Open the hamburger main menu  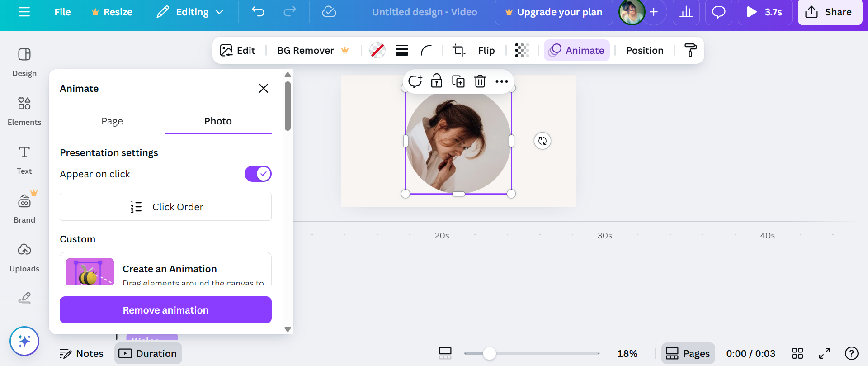click(24, 12)
